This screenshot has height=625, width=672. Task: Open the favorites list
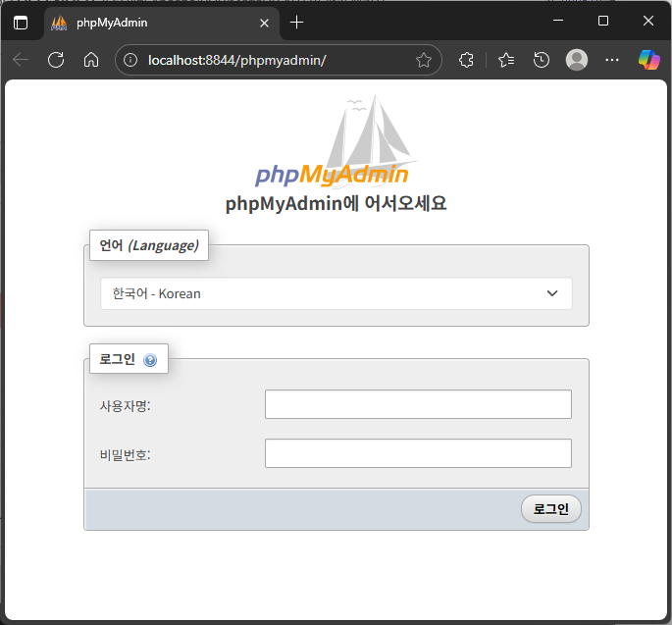[x=506, y=60]
